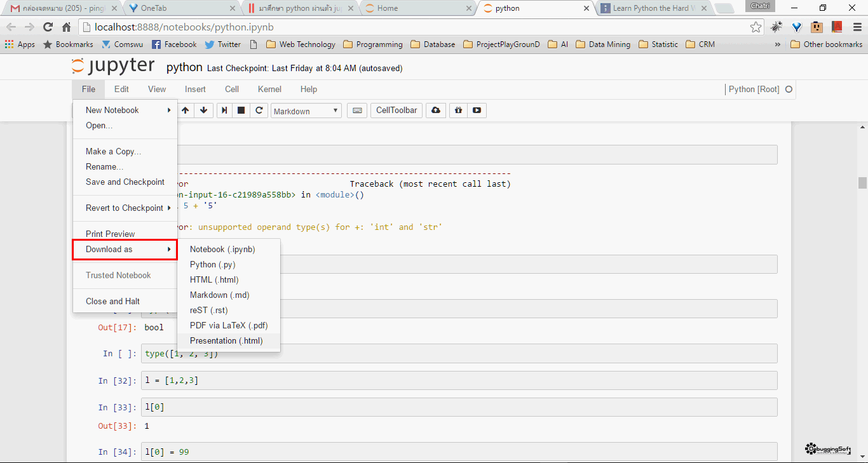
Task: Select Python (.py) download option
Action: point(213,265)
